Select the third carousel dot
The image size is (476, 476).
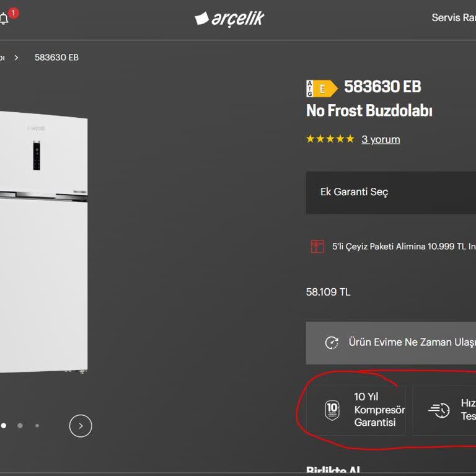tap(37, 426)
